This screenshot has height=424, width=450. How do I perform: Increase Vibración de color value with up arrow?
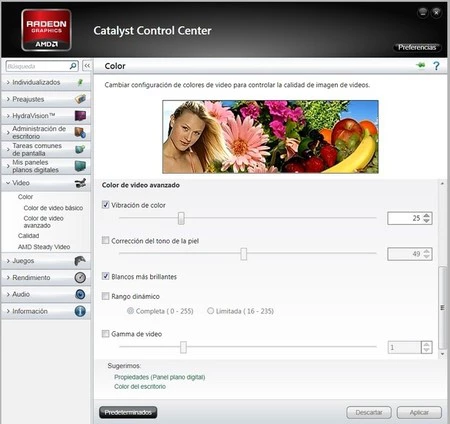pyautogui.click(x=427, y=215)
